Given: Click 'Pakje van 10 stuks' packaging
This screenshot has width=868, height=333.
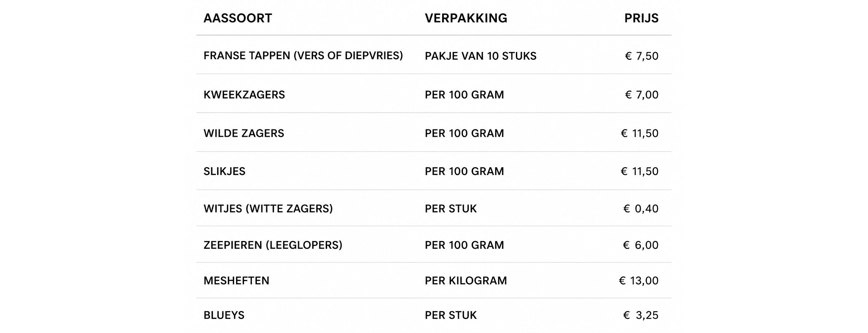Looking at the screenshot, I should coord(480,56).
